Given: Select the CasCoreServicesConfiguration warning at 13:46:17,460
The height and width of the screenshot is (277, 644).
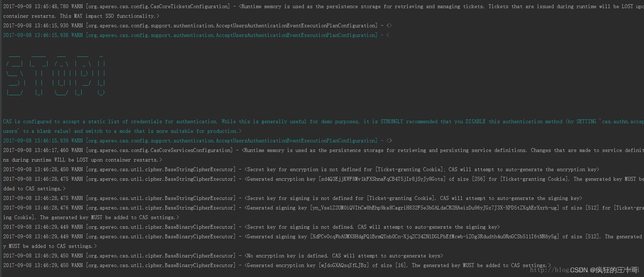Looking at the screenshot, I should point(323,150).
